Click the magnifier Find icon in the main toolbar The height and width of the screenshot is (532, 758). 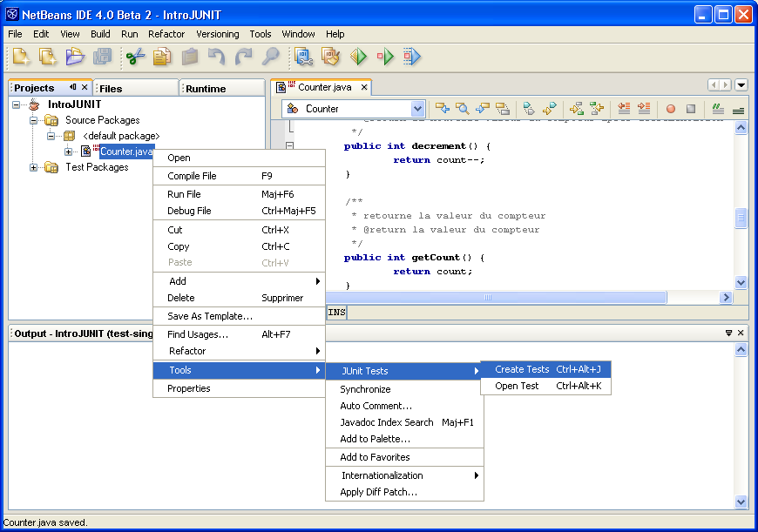[270, 57]
